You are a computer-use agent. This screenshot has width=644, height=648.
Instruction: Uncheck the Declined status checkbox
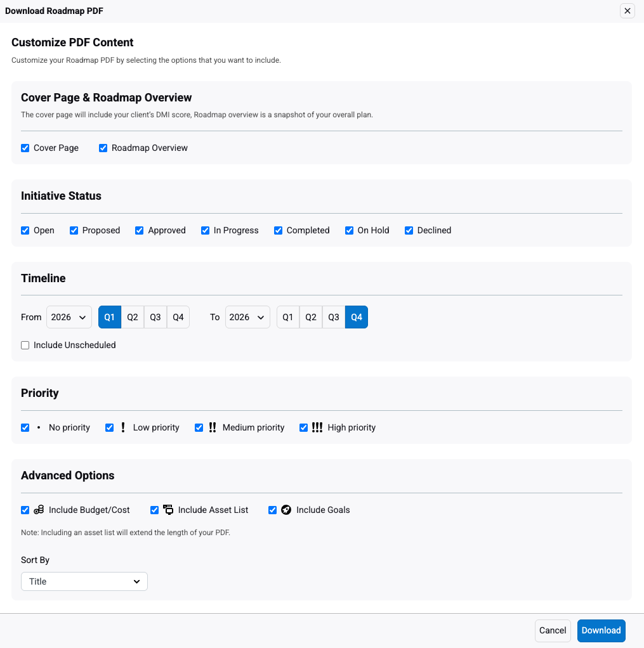coord(409,230)
